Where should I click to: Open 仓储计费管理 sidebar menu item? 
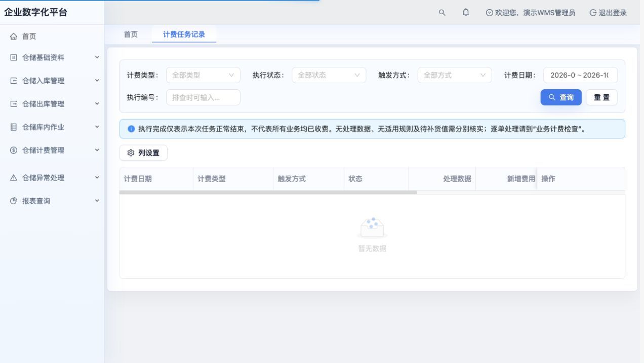pyautogui.click(x=52, y=150)
